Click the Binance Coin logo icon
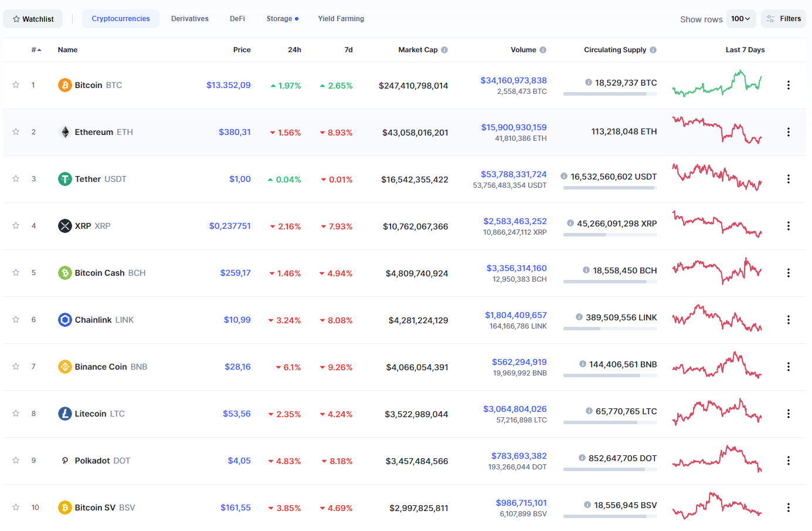 65,367
